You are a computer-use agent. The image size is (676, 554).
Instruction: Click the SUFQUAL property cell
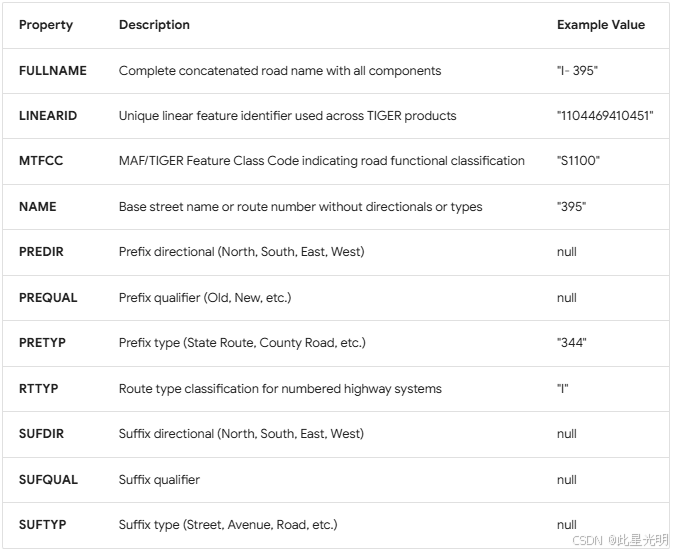point(48,480)
